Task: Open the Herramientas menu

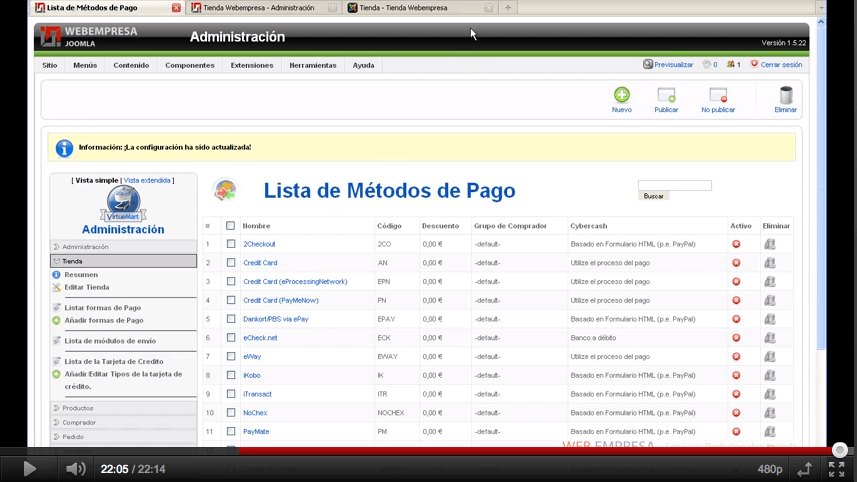Action: point(313,65)
